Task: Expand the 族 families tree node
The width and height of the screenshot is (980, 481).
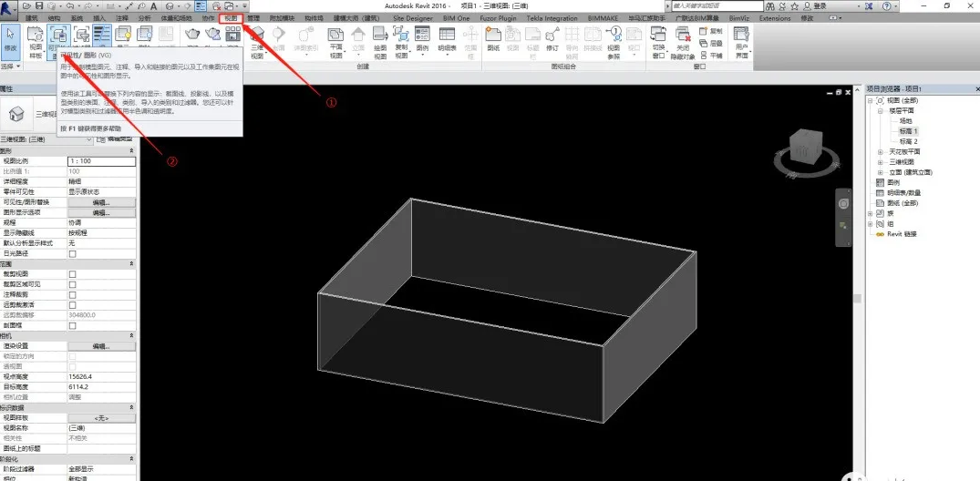Action: point(871,213)
